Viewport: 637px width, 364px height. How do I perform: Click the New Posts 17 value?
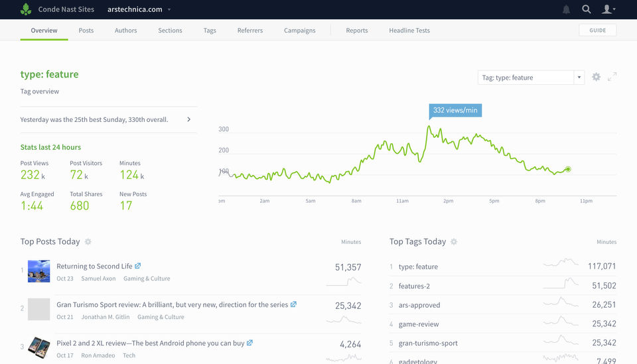[125, 206]
